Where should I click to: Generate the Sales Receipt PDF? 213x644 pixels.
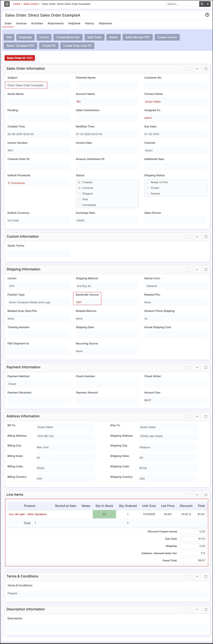[x=137, y=37]
